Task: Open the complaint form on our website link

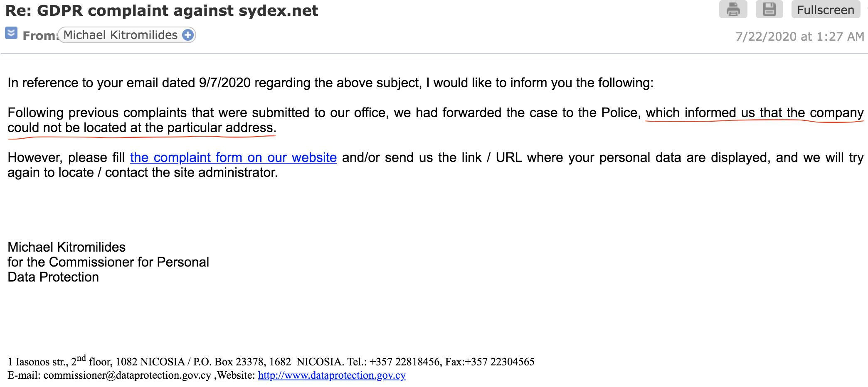Action: click(233, 157)
